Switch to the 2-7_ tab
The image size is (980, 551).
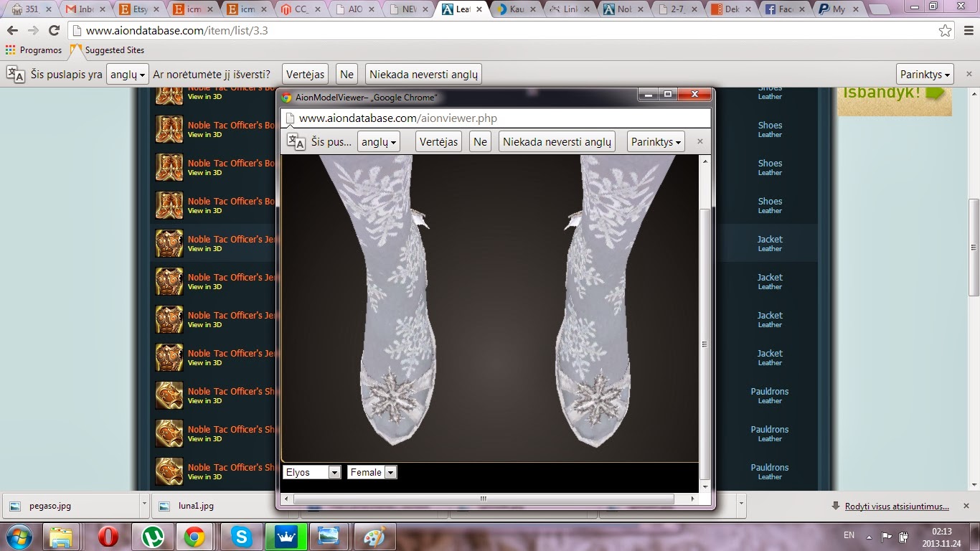[x=677, y=9]
